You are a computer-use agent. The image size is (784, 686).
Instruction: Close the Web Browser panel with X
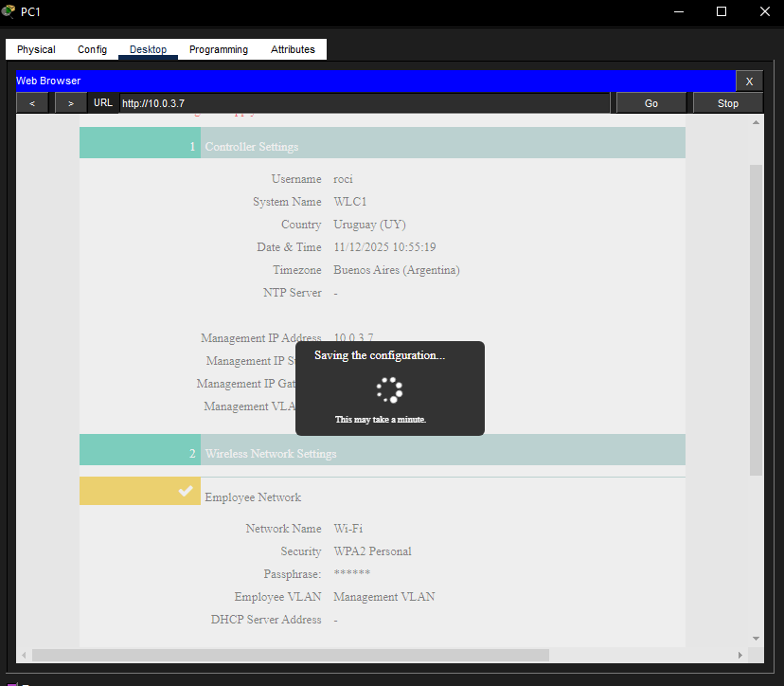(x=748, y=81)
